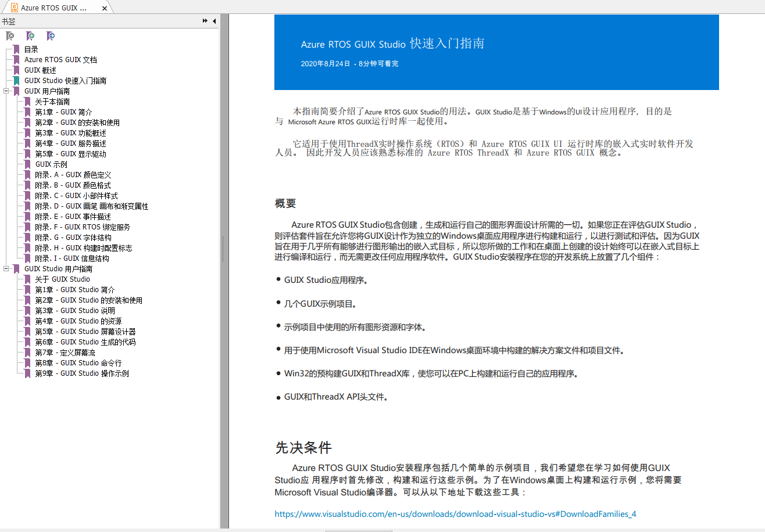Click the bookmark icon beside 第7章 - 定义屏幕流
Screen dimensions: 765x532
(x=27, y=353)
